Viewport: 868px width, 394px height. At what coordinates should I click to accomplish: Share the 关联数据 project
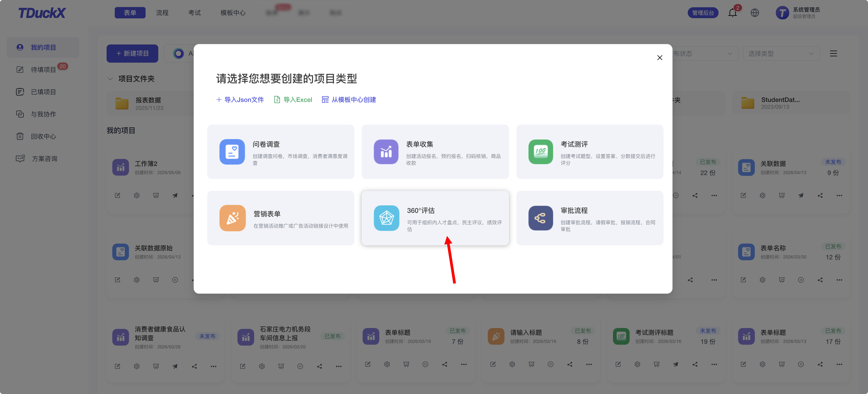click(x=820, y=196)
